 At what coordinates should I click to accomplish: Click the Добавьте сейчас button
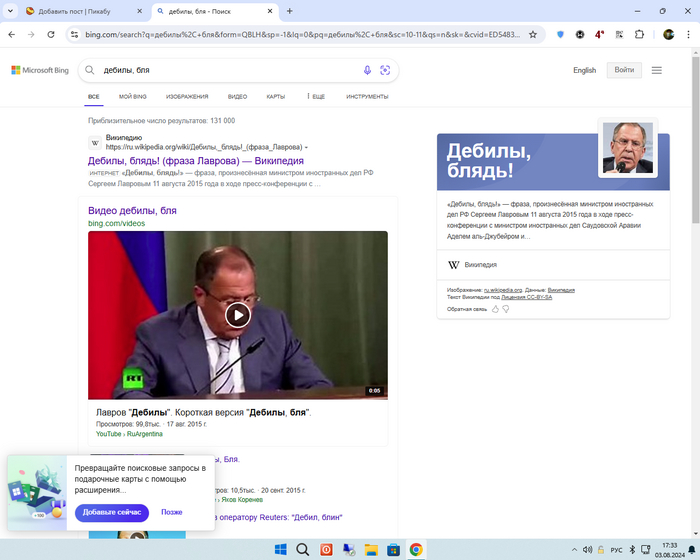click(112, 513)
